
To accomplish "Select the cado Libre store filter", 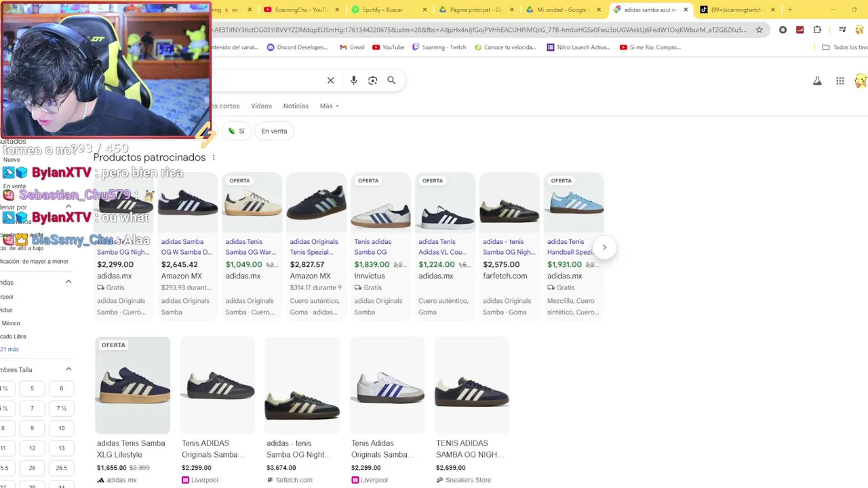I will coord(13,336).
